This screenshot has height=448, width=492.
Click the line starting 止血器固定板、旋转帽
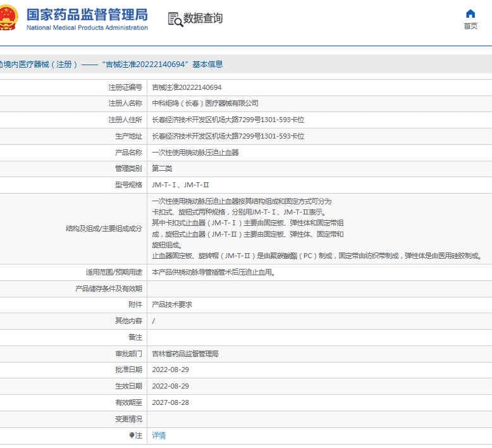(317, 256)
